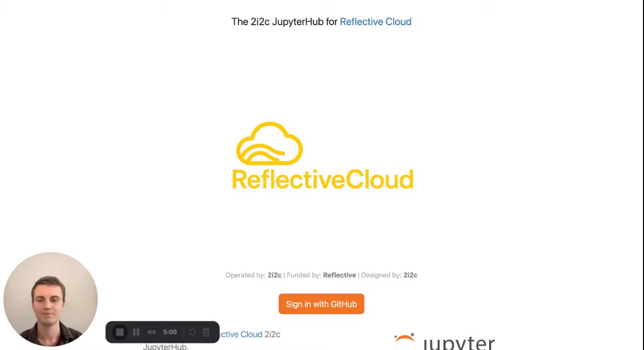Image resolution: width=644 pixels, height=350 pixels.
Task: Open the Reflective Cloud link in the header
Action: pos(375,22)
